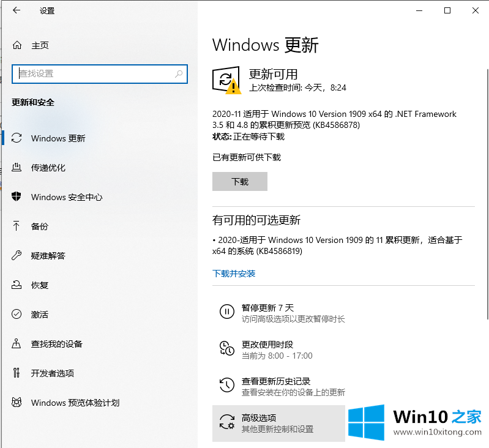Click the 有可用的可选更新 heading
The width and height of the screenshot is (489, 448).
tap(256, 220)
